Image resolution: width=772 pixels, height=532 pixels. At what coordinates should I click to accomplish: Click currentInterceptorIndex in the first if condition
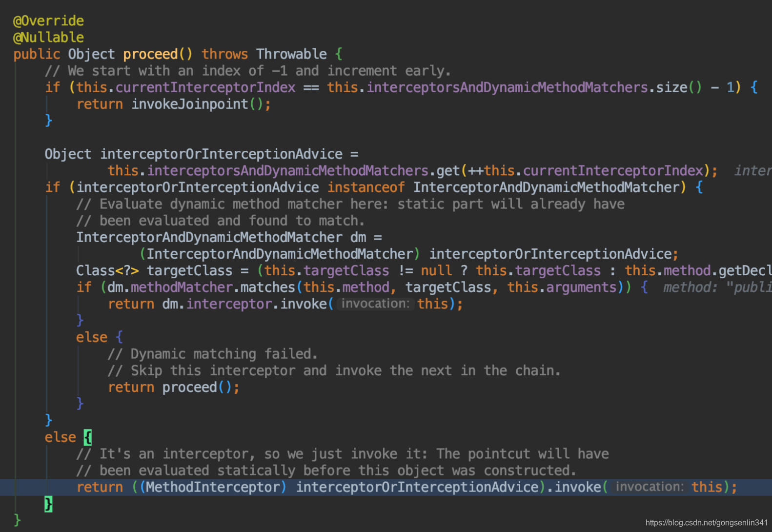(x=205, y=87)
